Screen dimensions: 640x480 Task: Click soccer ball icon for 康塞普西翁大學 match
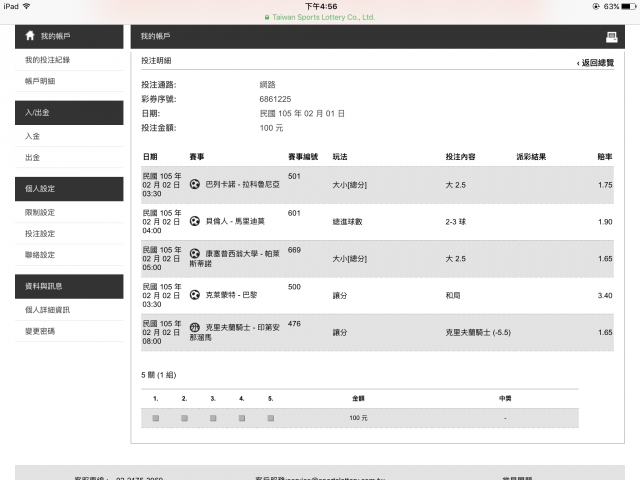point(195,253)
